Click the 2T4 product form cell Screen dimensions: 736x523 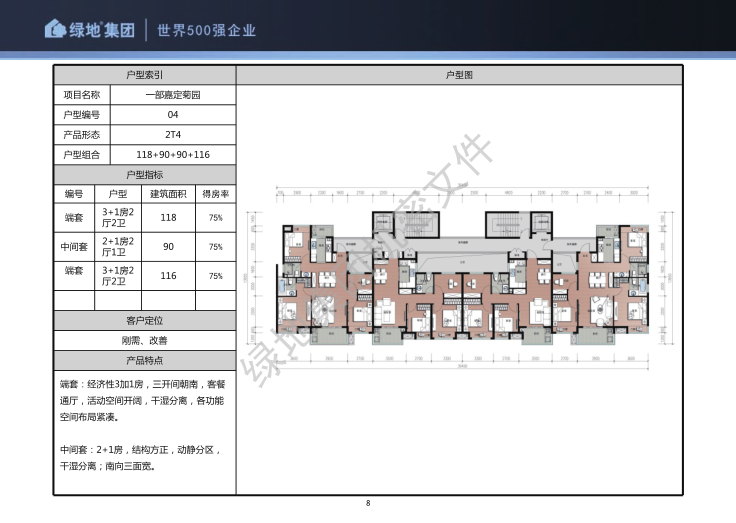173,134
